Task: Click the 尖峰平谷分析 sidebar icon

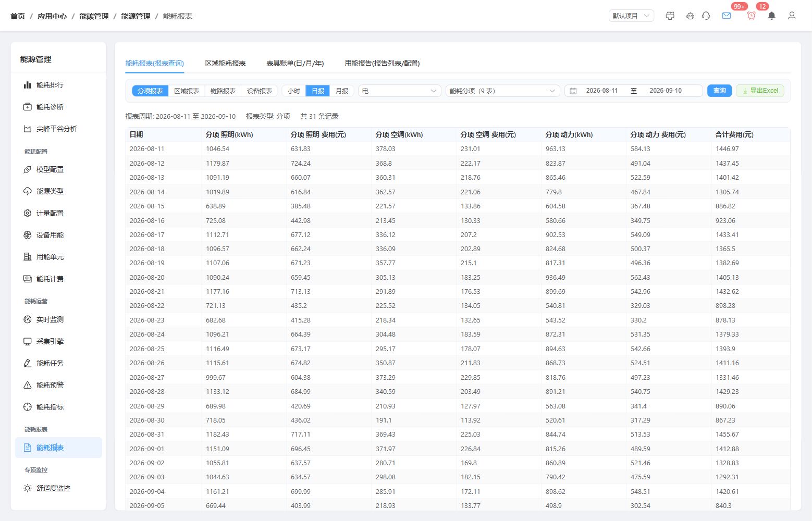Action: click(x=28, y=129)
